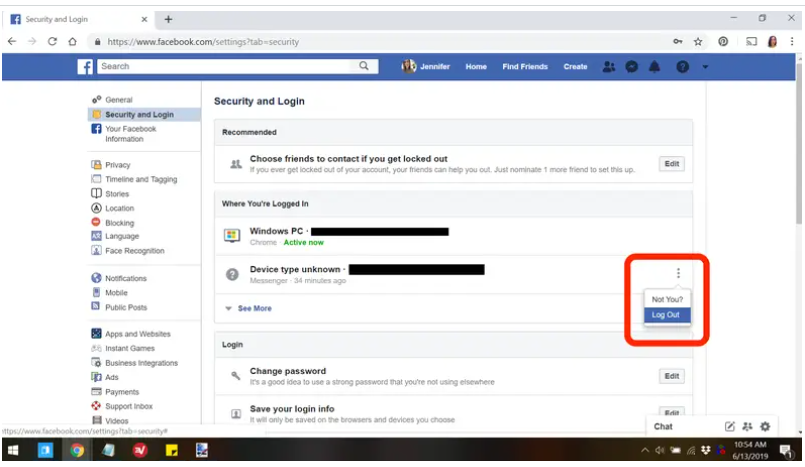This screenshot has width=805, height=467.
Task: Open the Sticky Notes taskbar icon
Action: pyautogui.click(x=171, y=451)
